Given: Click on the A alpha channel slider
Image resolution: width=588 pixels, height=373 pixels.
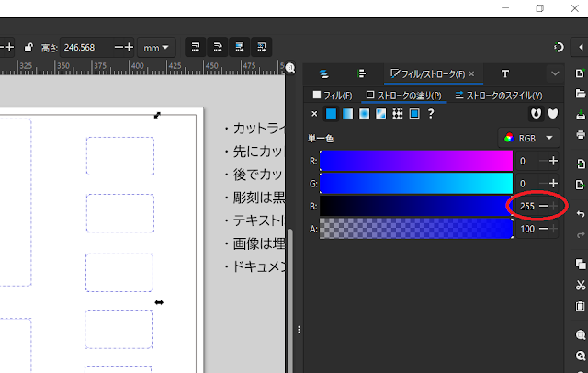Looking at the screenshot, I should (416, 228).
